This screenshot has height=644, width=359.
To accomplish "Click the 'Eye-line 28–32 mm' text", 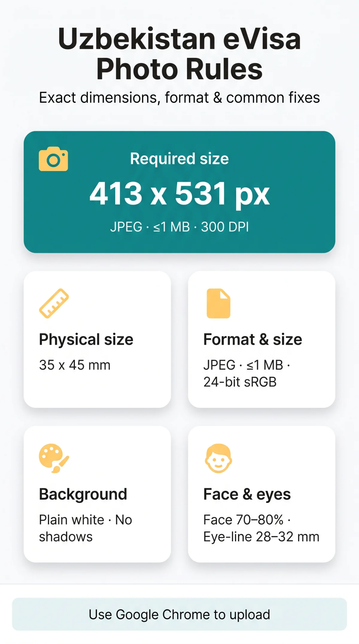I will coord(261,537).
